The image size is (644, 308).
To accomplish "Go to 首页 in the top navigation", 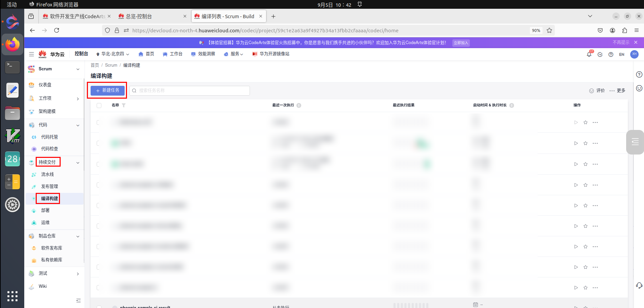I will [x=147, y=54].
